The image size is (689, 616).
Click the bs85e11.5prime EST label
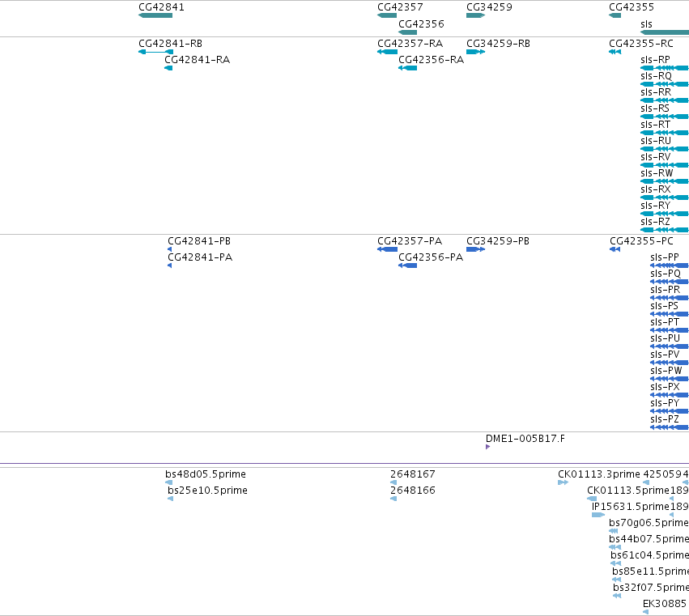(x=650, y=571)
